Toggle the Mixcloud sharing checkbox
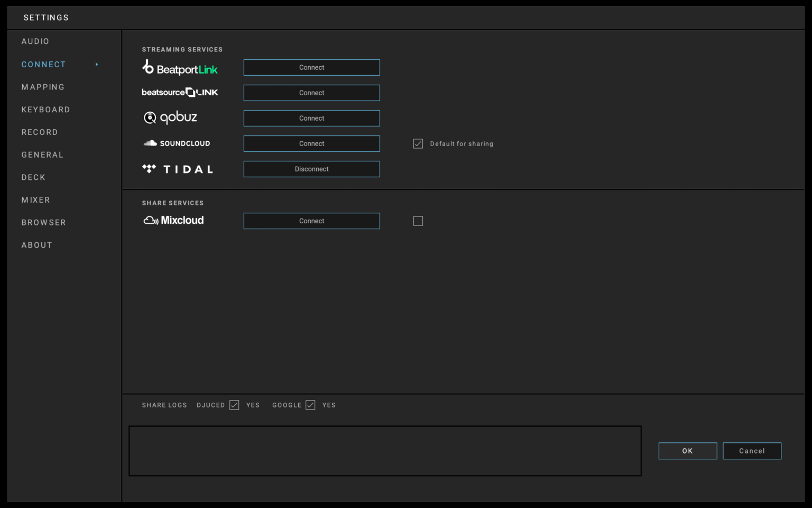 click(x=418, y=221)
